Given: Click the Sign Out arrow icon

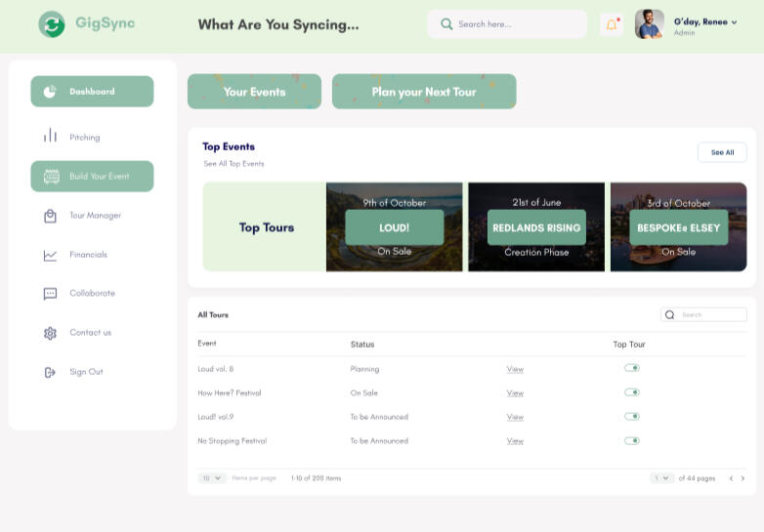Looking at the screenshot, I should click(x=50, y=372).
